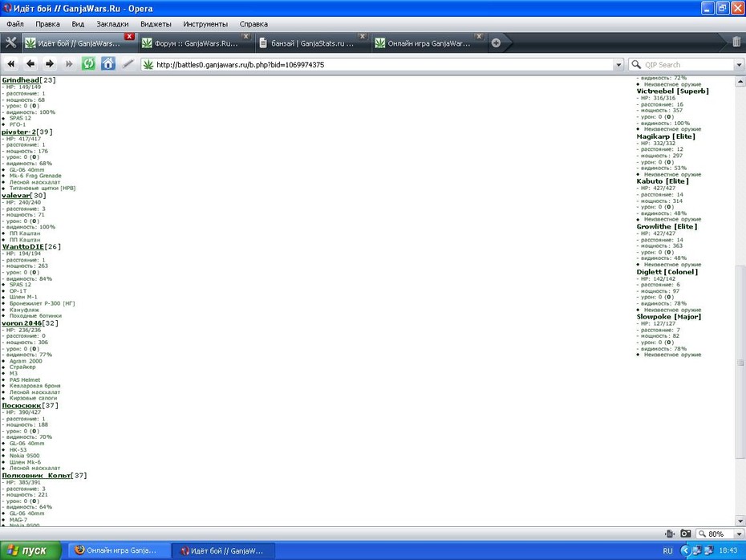Open the Вид menu
This screenshot has height=560, width=746.
[78, 24]
